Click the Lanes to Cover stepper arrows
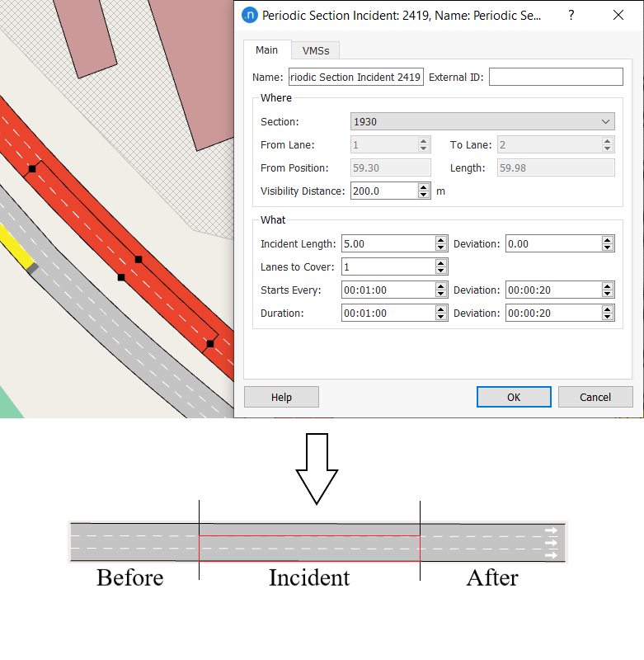The height and width of the screenshot is (660, 644). (441, 266)
